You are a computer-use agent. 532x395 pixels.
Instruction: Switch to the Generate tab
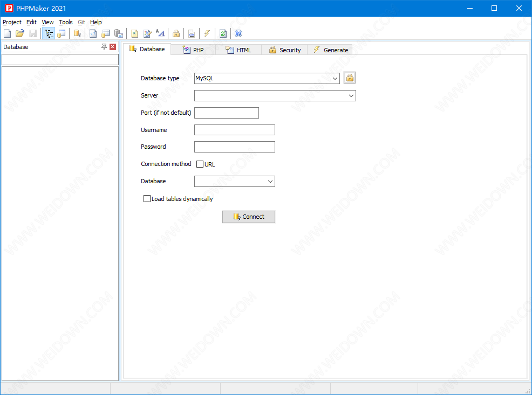point(330,50)
